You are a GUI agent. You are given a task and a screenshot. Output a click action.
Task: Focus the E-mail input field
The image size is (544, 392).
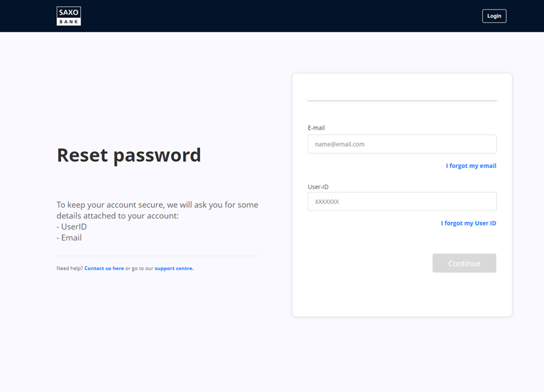tap(401, 144)
